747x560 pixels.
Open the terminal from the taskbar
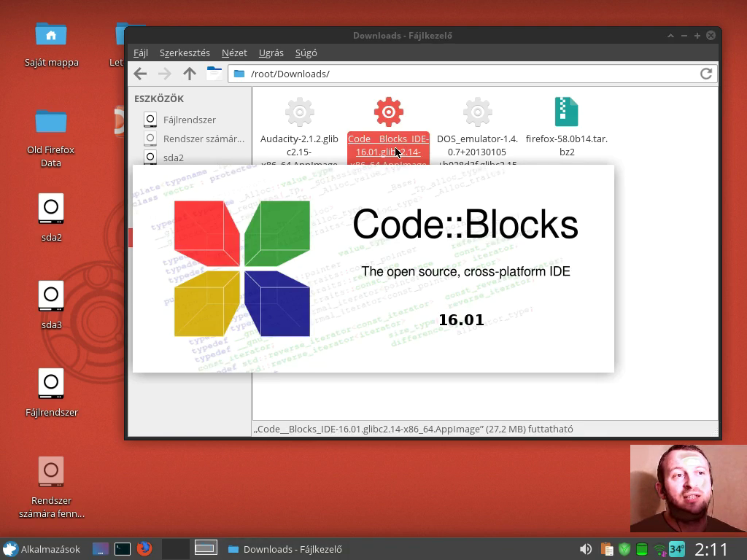[x=123, y=548]
